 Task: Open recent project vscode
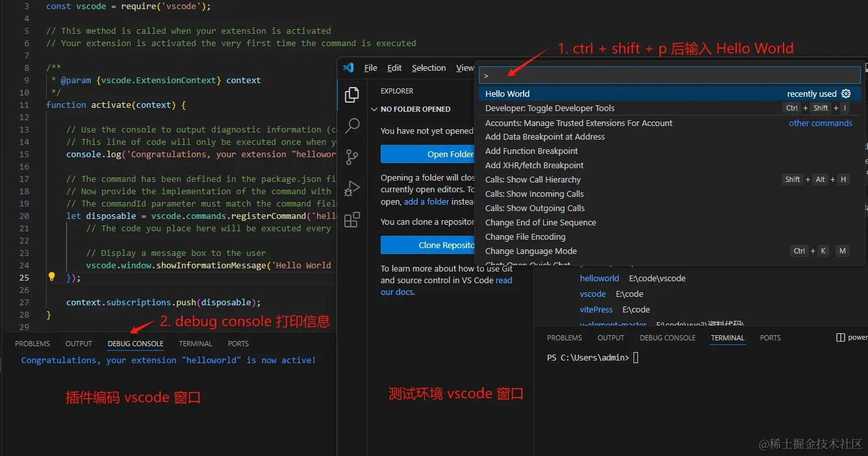click(593, 294)
